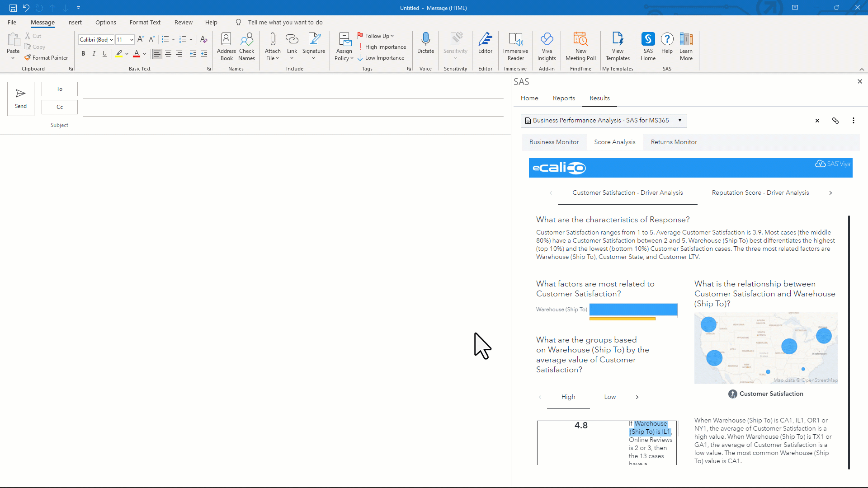Click the Link icon in Include group
Viewport: 868px width, 488px height.
tap(292, 39)
